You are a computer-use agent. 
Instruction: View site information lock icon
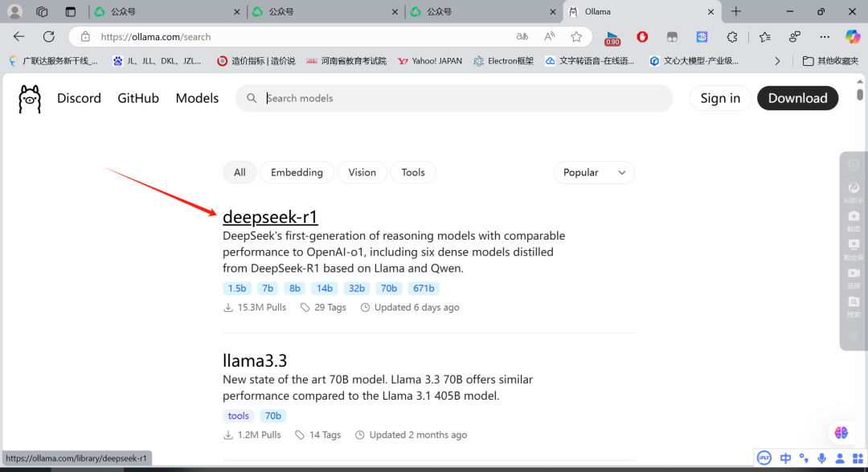click(85, 36)
